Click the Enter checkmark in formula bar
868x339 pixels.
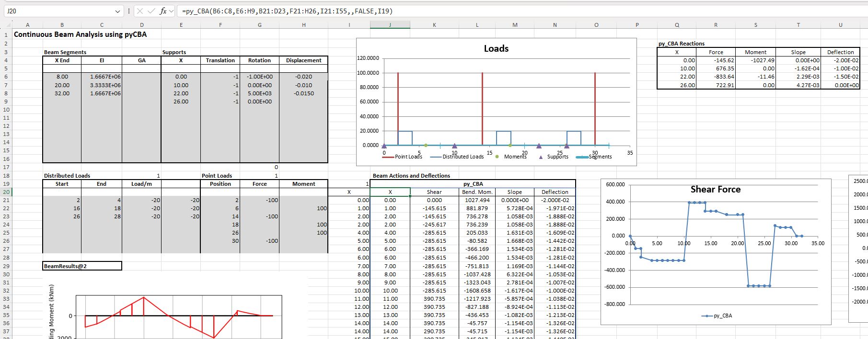(x=151, y=11)
